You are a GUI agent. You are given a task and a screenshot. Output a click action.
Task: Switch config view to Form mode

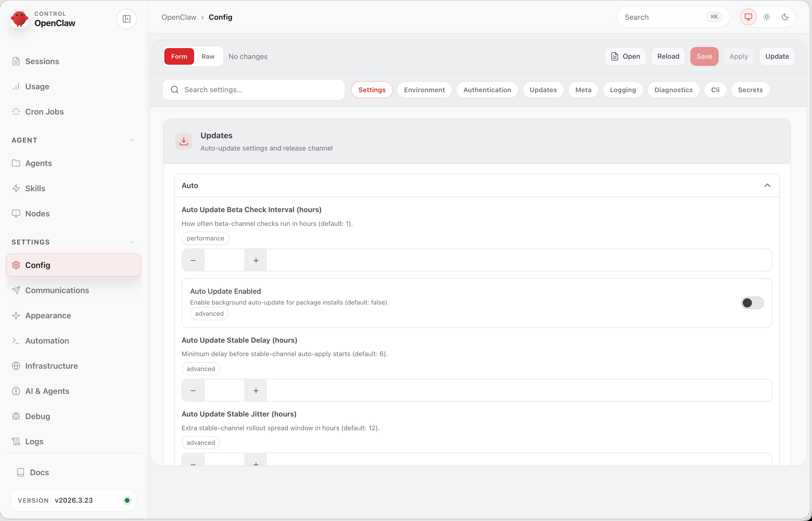tap(179, 56)
